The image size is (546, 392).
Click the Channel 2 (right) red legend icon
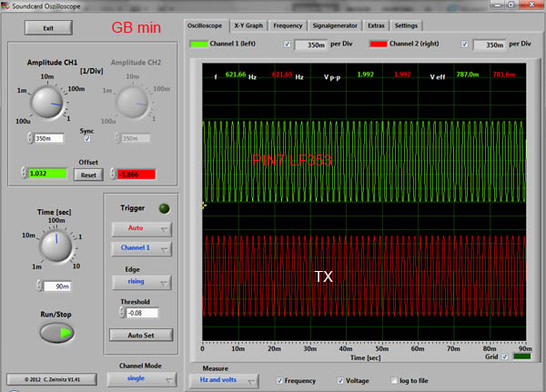[x=377, y=44]
